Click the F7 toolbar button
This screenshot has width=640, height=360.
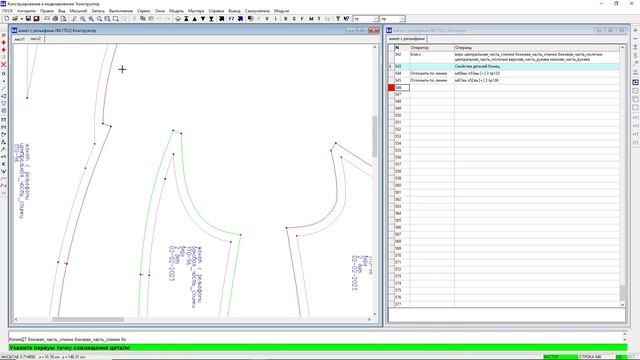231,19
